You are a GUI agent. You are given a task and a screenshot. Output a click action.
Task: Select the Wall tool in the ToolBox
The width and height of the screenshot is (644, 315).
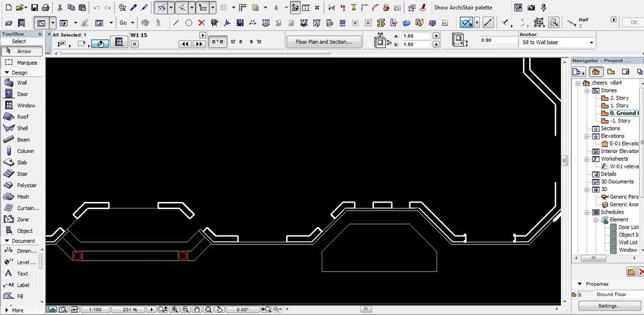click(21, 83)
